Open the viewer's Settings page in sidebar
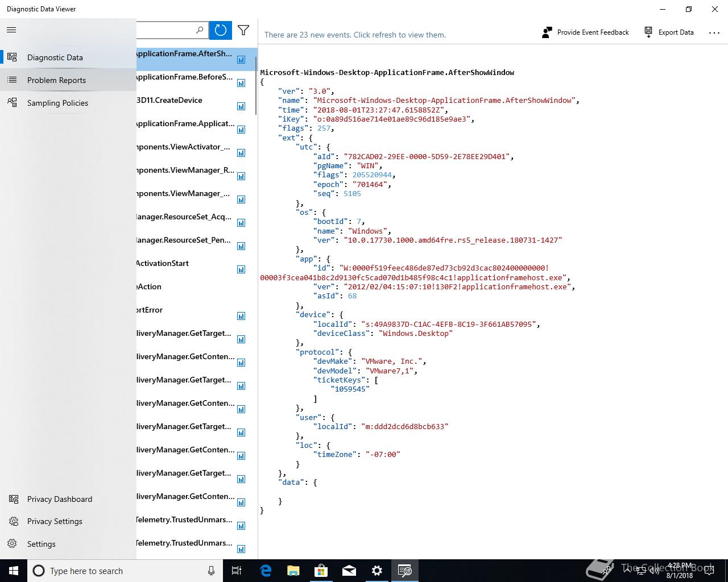 tap(68, 544)
